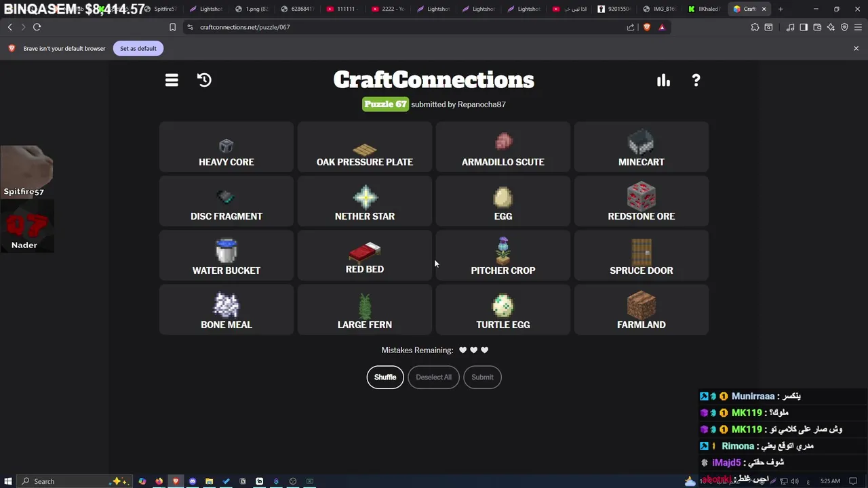
Task: Select the DISC FRAGMENT tile
Action: coord(226,201)
